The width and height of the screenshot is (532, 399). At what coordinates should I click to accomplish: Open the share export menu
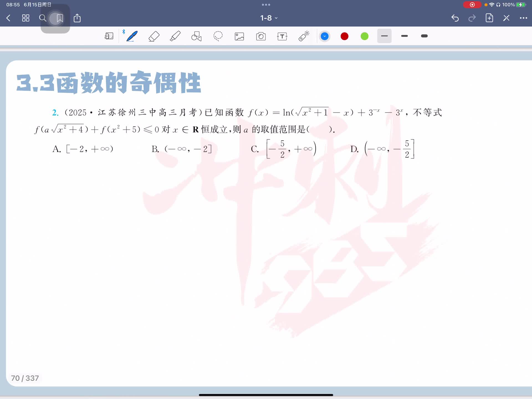(x=77, y=18)
